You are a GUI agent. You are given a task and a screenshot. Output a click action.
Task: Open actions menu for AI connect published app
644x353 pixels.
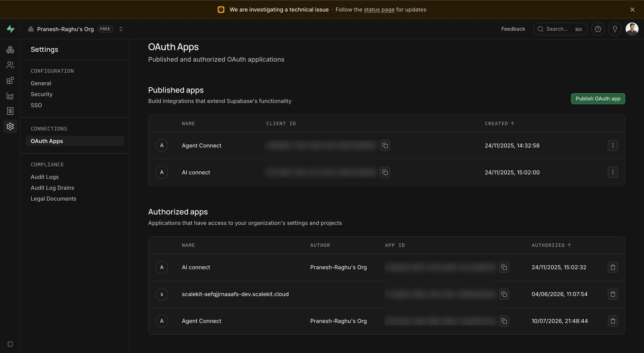[x=613, y=172]
